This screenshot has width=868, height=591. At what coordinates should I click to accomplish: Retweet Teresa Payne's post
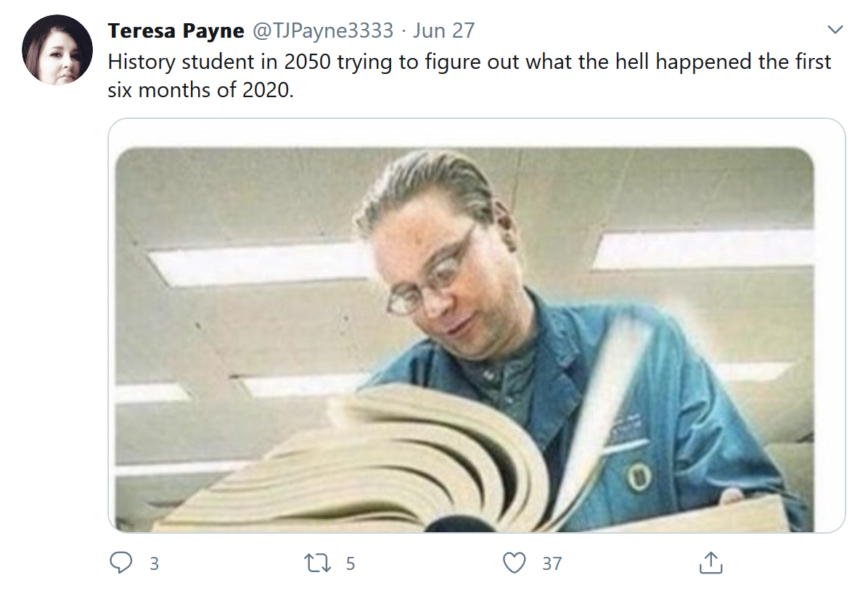pos(317,563)
